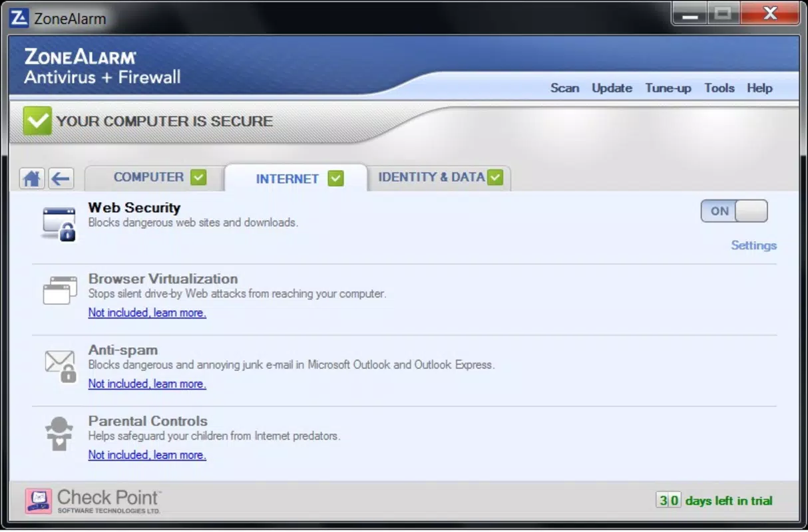This screenshot has width=808, height=532.
Task: Open the Update menu
Action: coord(612,88)
